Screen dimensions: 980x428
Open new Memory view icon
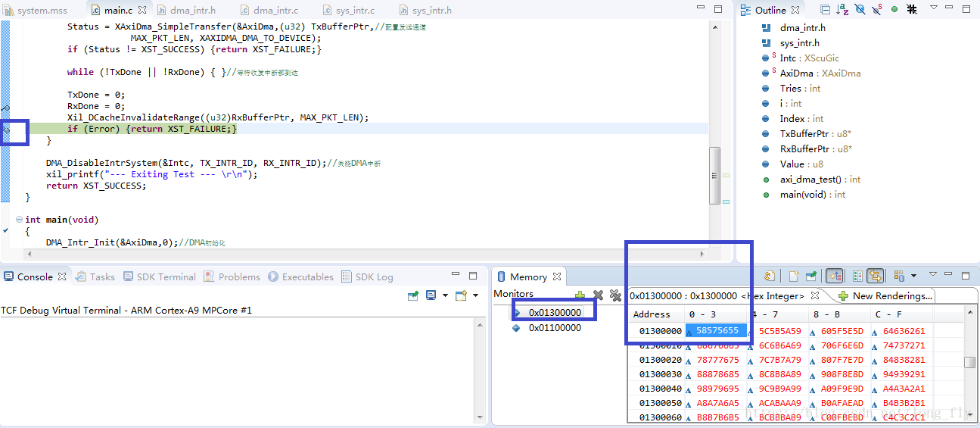coord(794,276)
